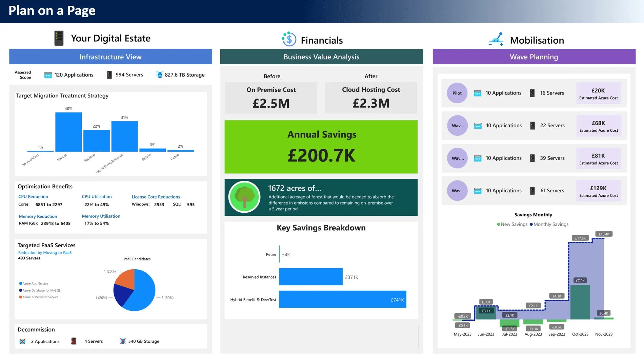Click the Reserved Instances £371K bar
Viewport: 644px width, 362px height.
(x=310, y=277)
